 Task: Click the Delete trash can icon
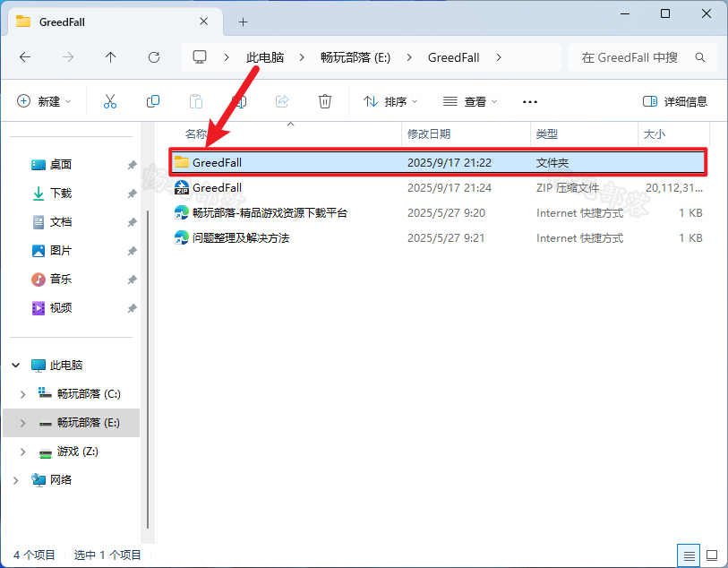pos(325,101)
